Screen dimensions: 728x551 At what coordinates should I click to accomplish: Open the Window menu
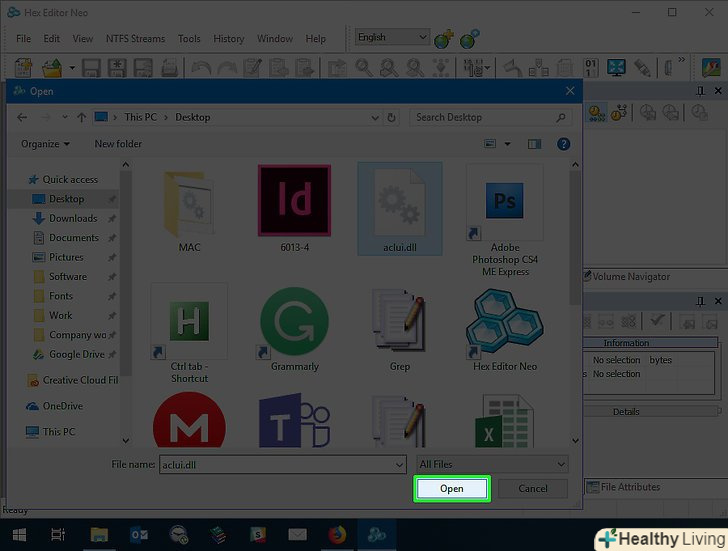pos(274,39)
